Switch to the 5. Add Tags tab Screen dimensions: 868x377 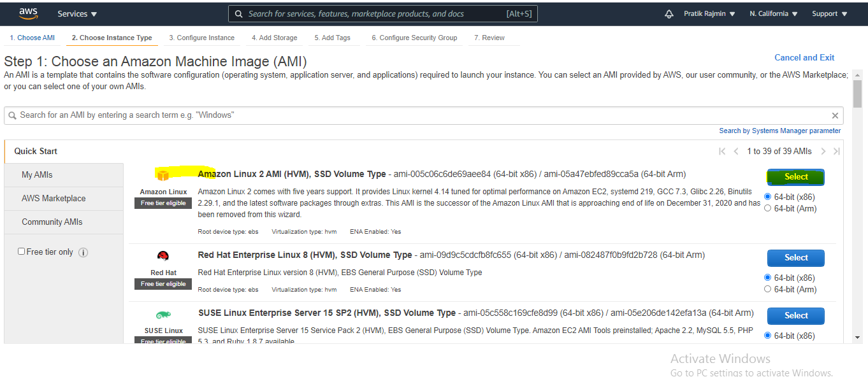pos(332,38)
